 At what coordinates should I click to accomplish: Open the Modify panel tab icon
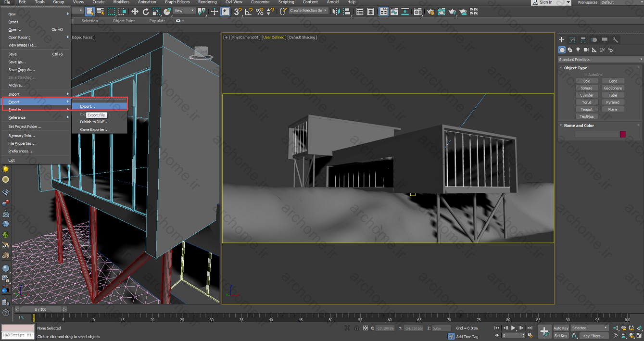coord(572,40)
